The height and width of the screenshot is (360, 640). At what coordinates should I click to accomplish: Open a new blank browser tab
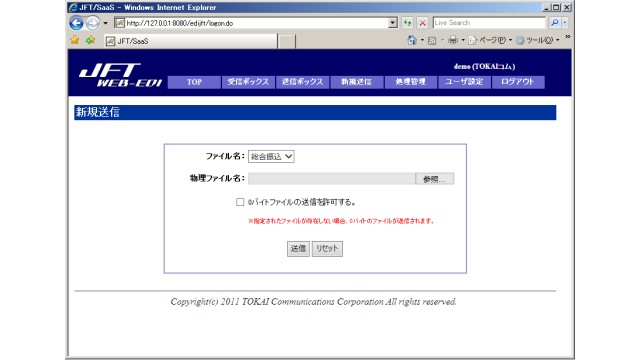coord(287,42)
